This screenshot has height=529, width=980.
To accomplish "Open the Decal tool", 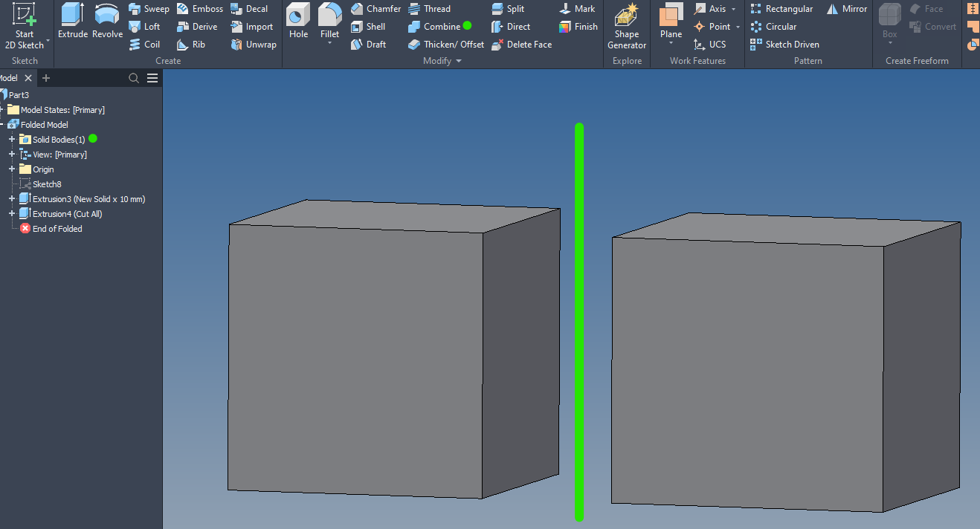I will coord(249,9).
